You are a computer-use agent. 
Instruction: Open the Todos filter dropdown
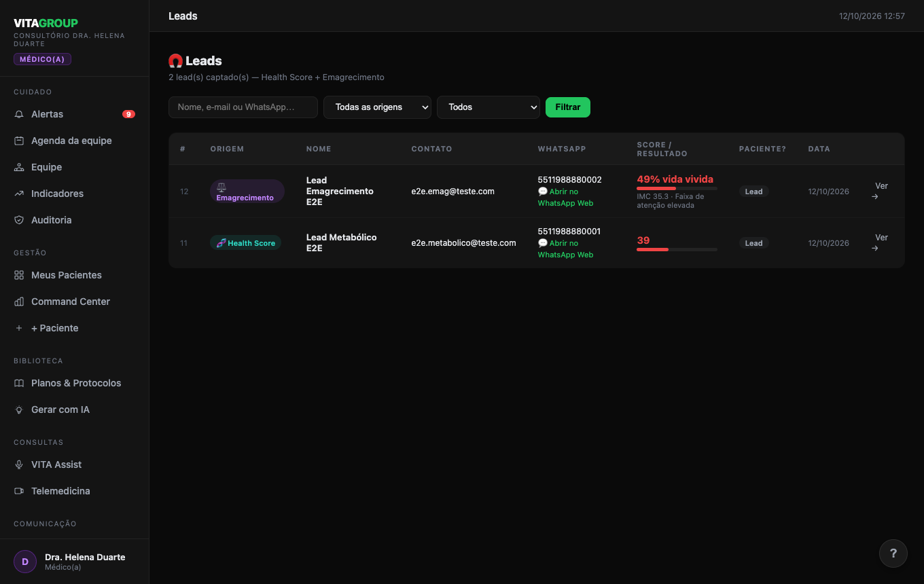[x=488, y=107]
